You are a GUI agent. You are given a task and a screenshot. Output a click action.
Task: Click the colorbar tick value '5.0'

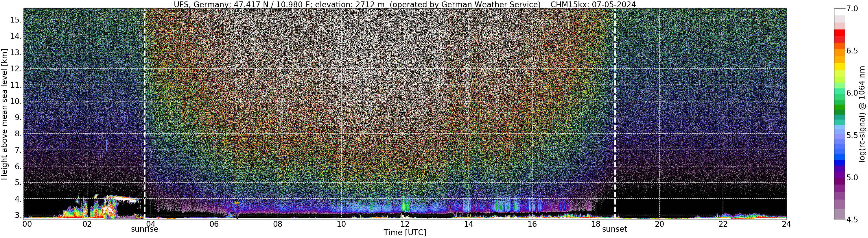852,177
